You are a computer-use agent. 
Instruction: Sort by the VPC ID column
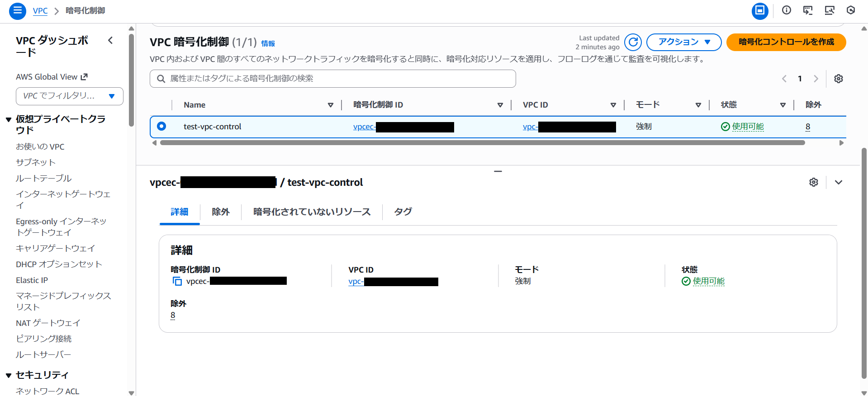(x=613, y=105)
